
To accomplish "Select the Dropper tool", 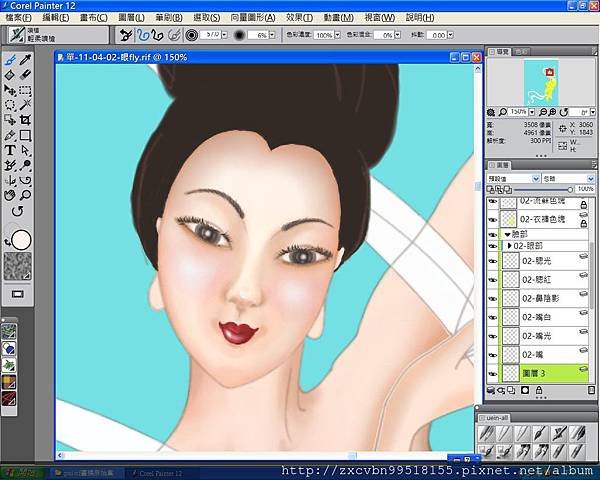I will [x=25, y=60].
